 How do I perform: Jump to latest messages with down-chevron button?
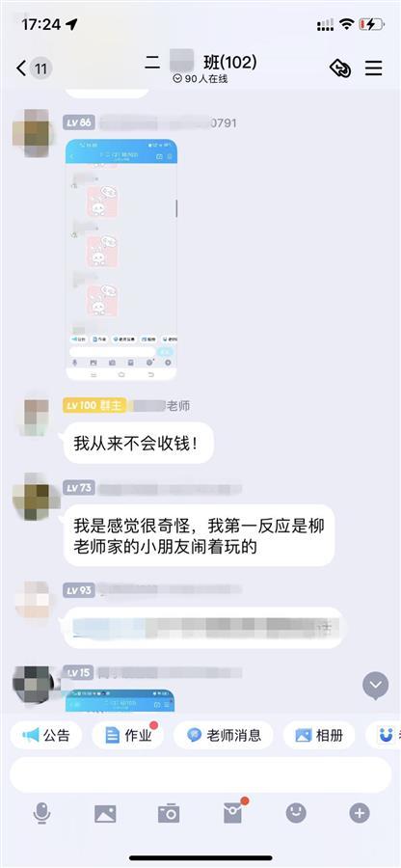point(376,686)
